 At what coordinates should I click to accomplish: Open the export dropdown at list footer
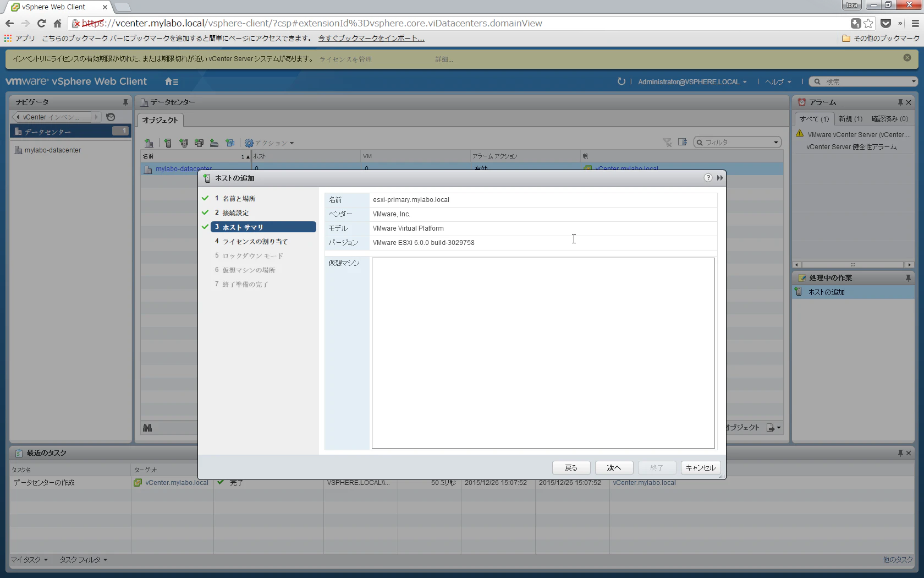pyautogui.click(x=774, y=428)
